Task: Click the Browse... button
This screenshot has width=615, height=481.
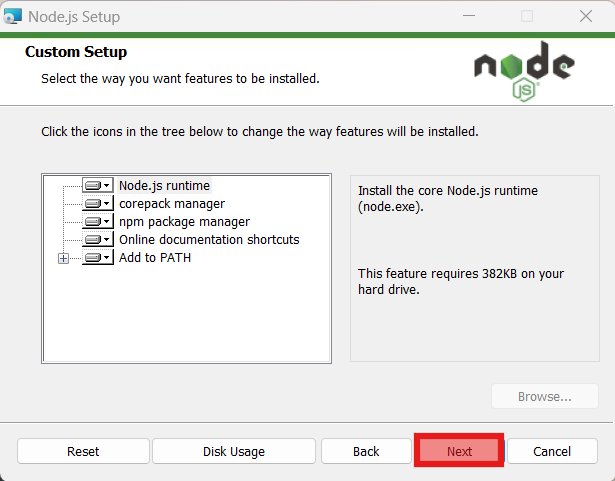Action: [x=544, y=397]
